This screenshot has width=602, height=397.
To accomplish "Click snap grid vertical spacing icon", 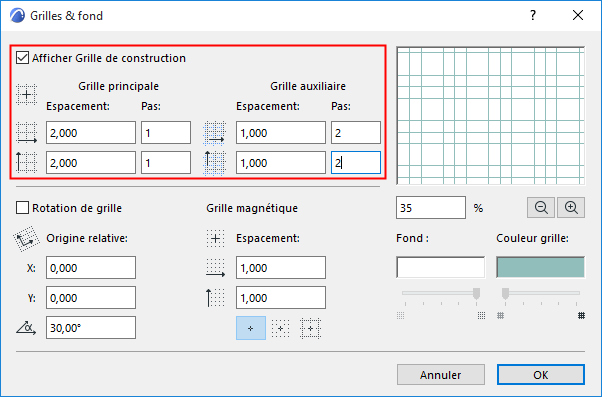I will coord(215,298).
